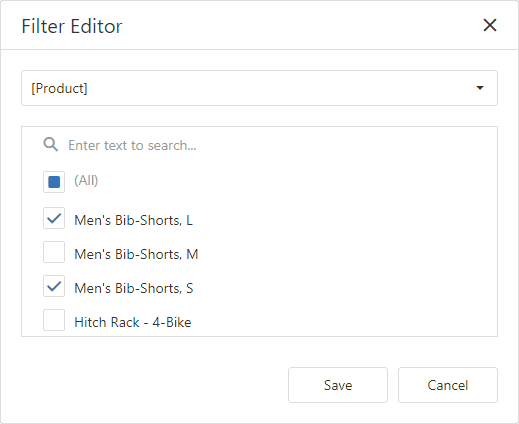This screenshot has width=519, height=424.
Task: Save the filter settings
Action: tap(338, 385)
